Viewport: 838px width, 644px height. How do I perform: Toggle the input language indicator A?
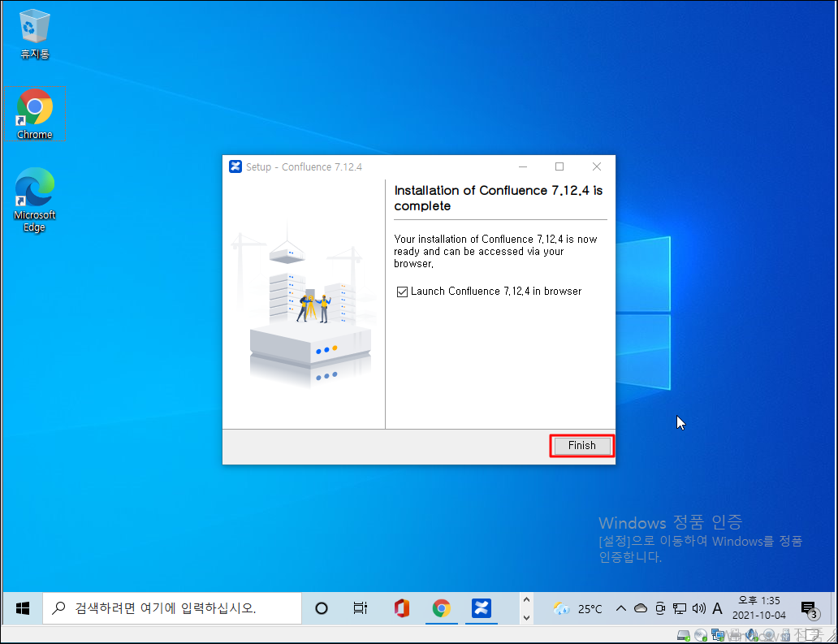tap(717, 608)
